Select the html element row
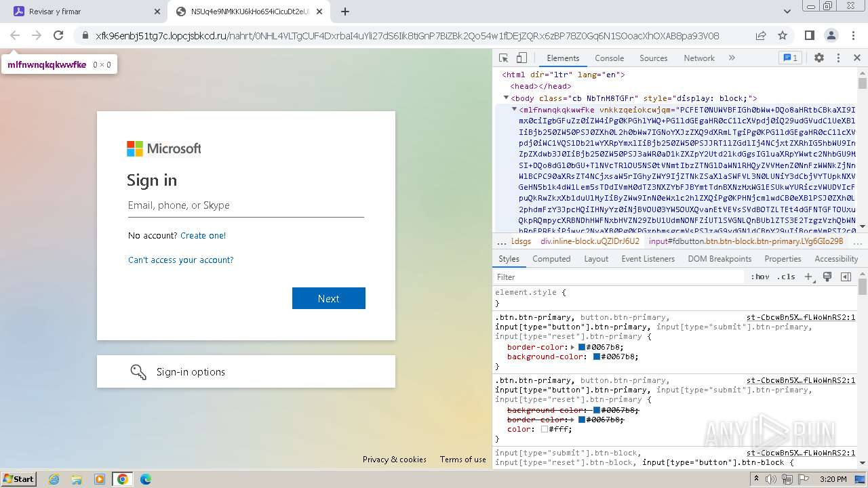This screenshot has width=868, height=488. click(564, 75)
